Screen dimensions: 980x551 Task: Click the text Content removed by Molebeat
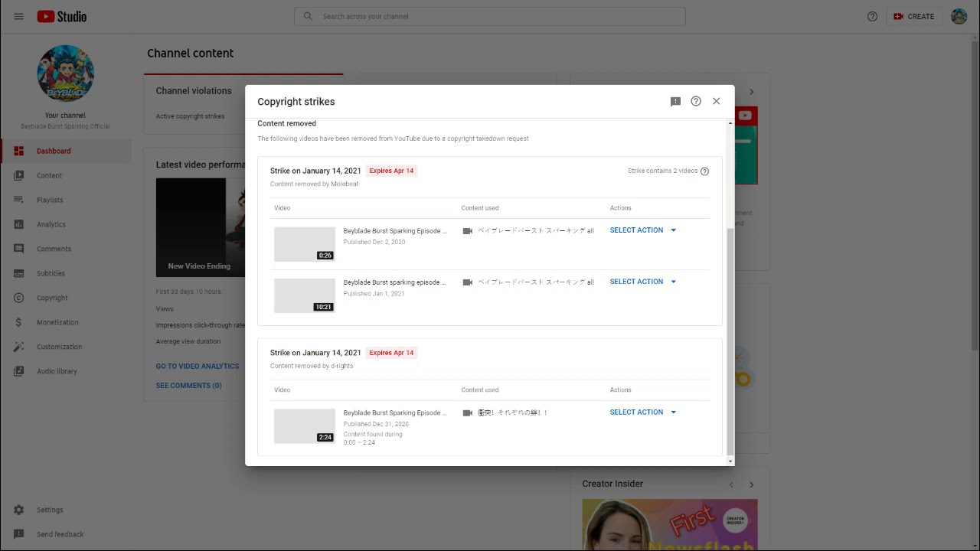point(314,184)
